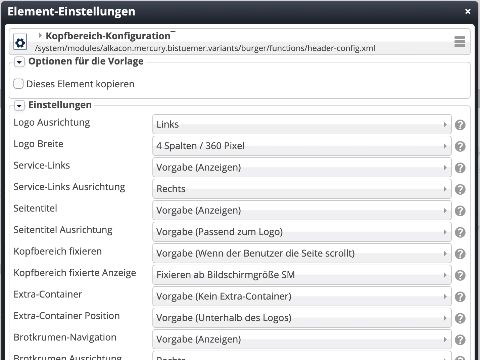Image resolution: width=480 pixels, height=360 pixels.
Task: Click the Logo Ausrichtung label
Action: (x=52, y=123)
